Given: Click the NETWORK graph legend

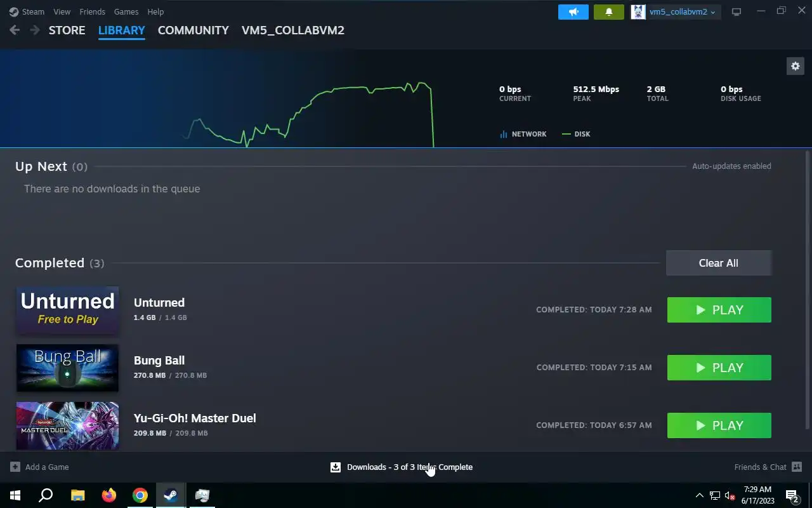Looking at the screenshot, I should [523, 134].
